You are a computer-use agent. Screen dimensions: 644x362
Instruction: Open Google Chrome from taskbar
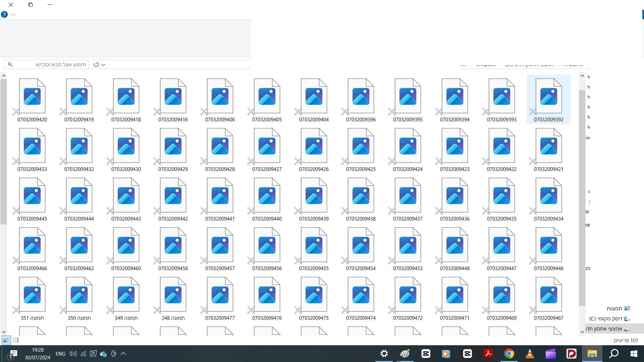point(509,354)
